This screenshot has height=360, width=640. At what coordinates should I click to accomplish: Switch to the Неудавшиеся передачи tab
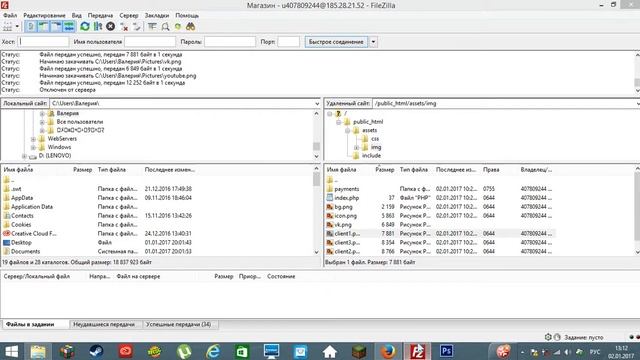tap(104, 324)
